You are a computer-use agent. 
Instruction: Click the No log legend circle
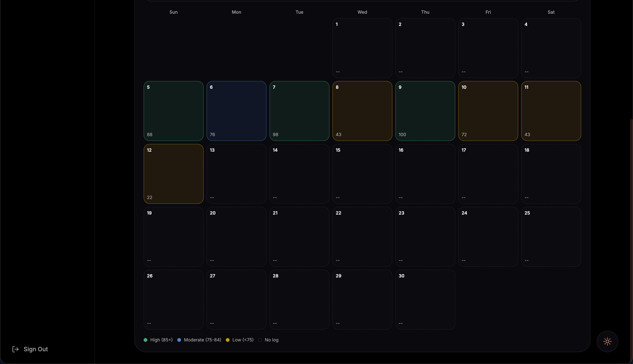click(x=260, y=340)
